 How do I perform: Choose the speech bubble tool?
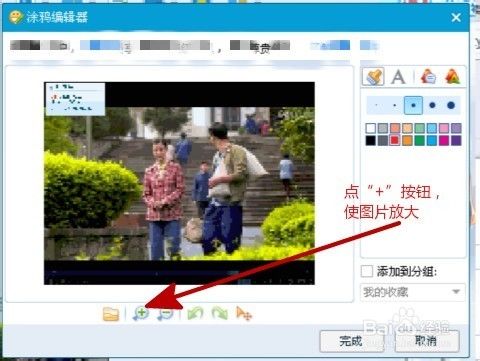tap(428, 77)
